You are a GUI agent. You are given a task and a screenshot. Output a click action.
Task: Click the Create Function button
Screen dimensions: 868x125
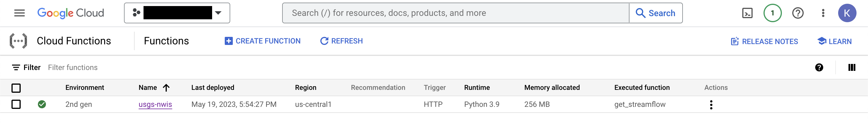click(x=262, y=41)
